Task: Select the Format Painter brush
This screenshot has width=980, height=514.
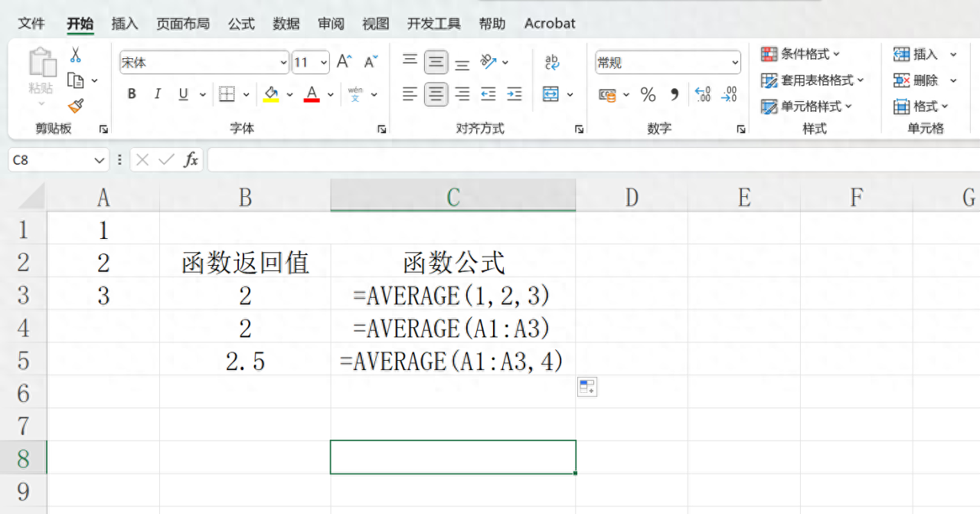Action: (x=75, y=106)
